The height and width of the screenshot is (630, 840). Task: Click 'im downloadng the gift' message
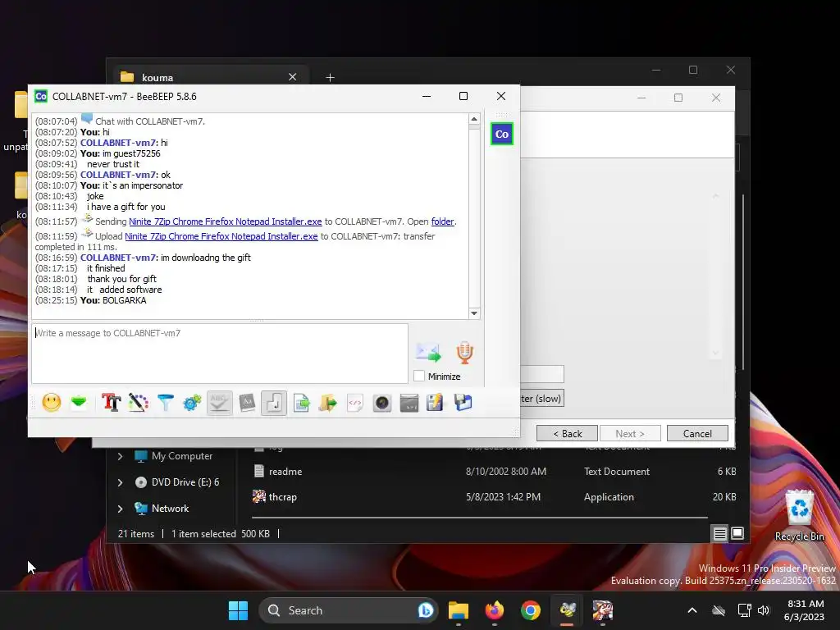[x=206, y=258]
